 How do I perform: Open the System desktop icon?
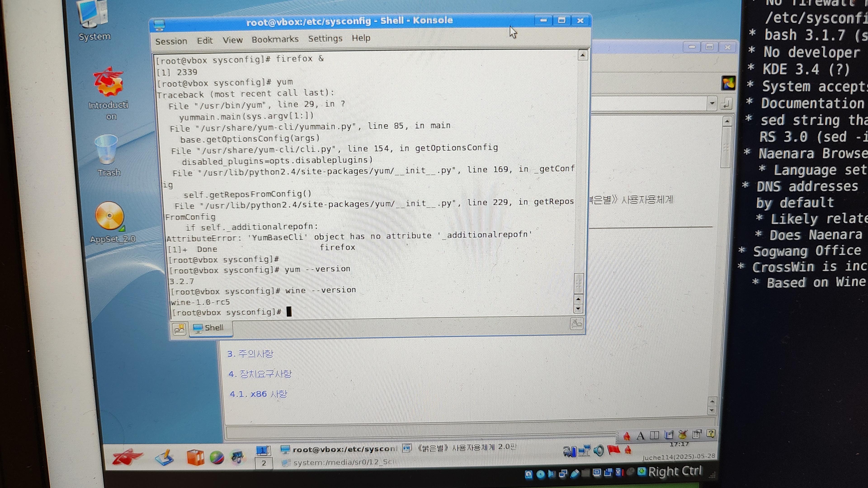(x=94, y=20)
